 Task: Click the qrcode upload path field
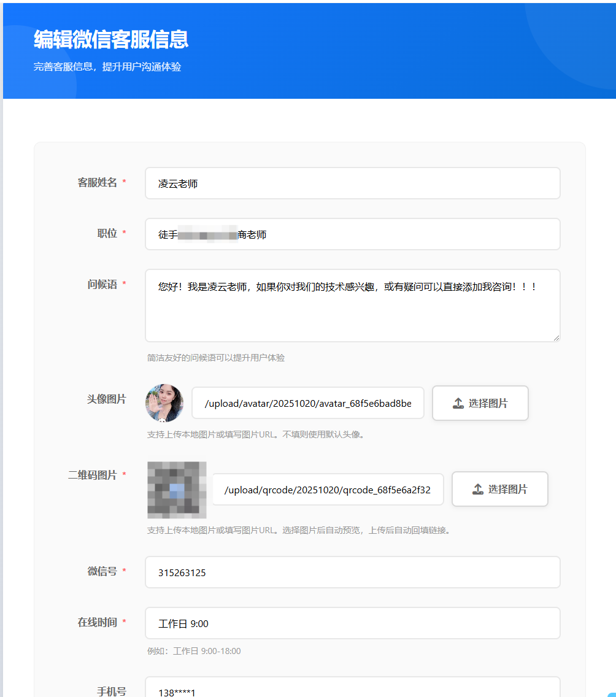[x=328, y=490]
